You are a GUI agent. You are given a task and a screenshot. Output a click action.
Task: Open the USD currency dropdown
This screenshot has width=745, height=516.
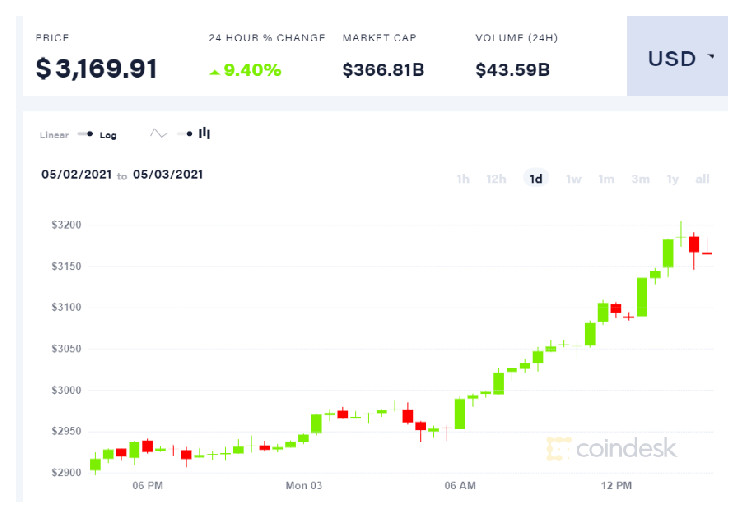coord(678,58)
